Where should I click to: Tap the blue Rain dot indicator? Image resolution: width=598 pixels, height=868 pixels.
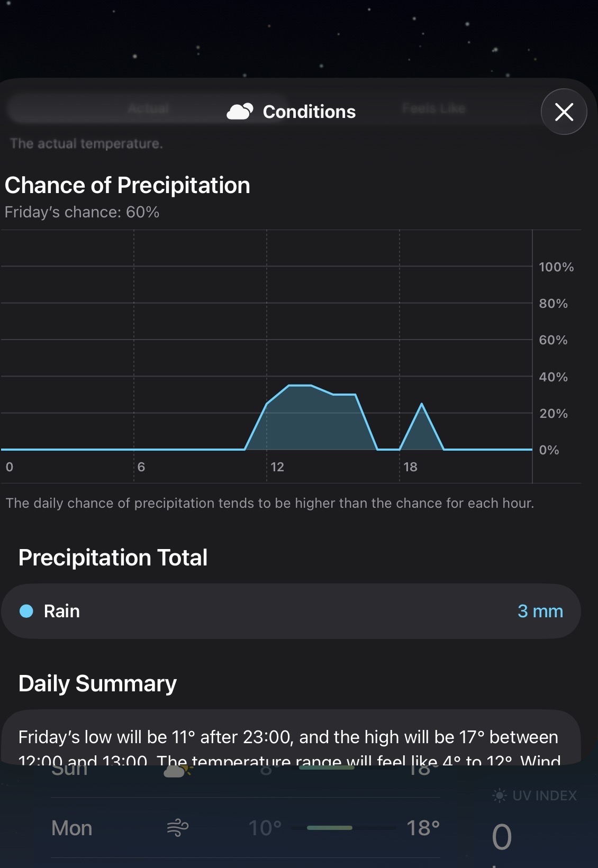(x=26, y=611)
